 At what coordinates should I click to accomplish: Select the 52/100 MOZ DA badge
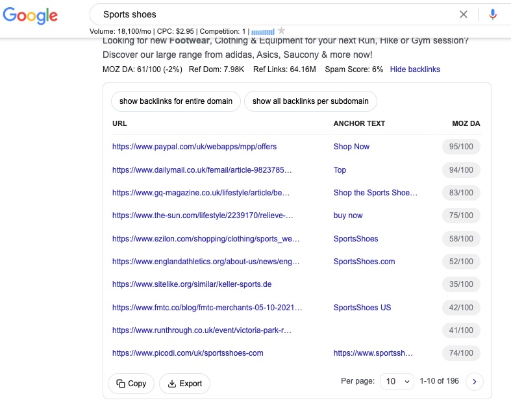coord(461,262)
